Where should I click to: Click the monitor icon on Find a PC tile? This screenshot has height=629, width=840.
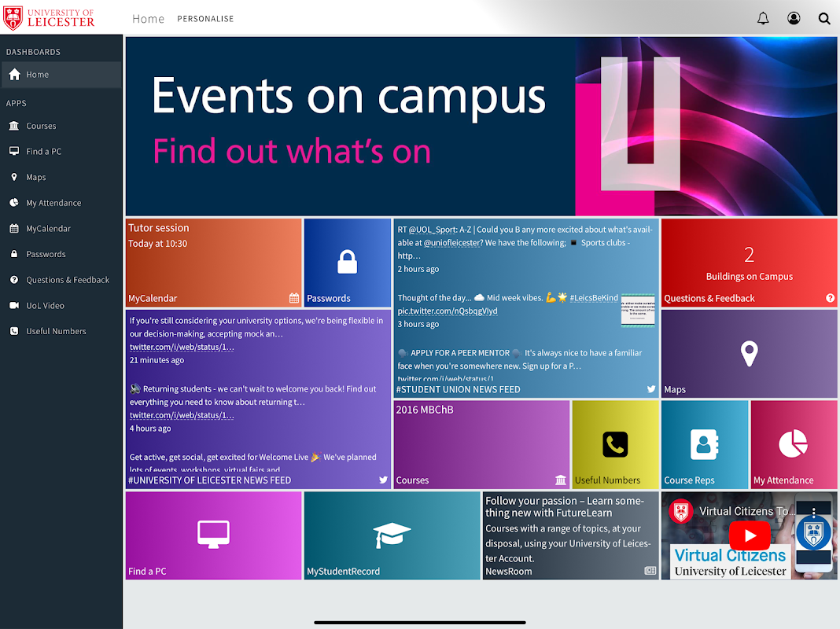tap(213, 534)
